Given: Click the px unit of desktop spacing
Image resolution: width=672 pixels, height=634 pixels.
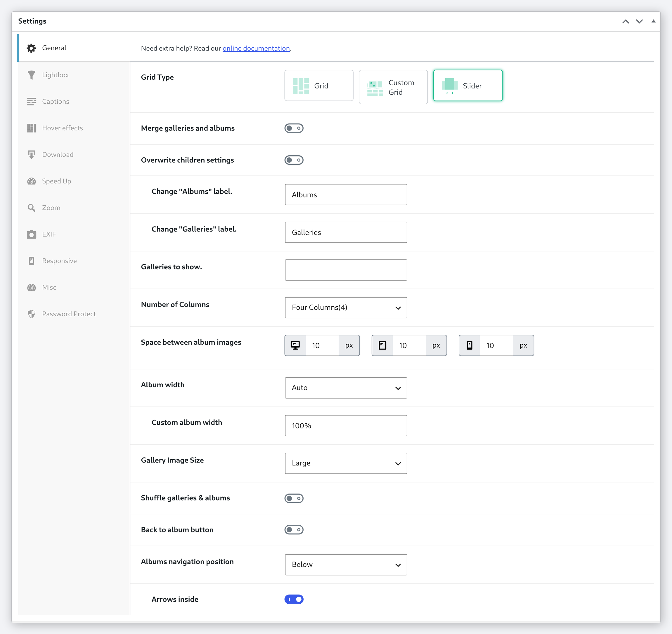Looking at the screenshot, I should coord(349,345).
